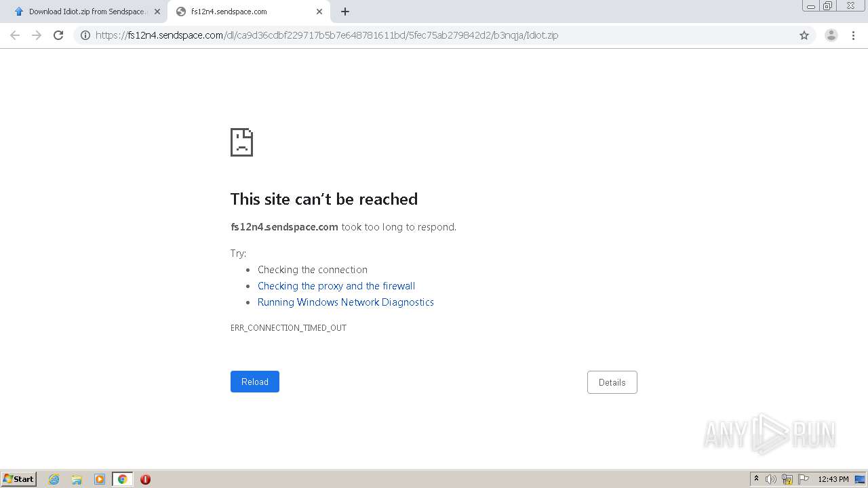Click the bold fs12n4.sendspace.com hostname text
Viewport: 868px width, 488px height.
(x=284, y=227)
